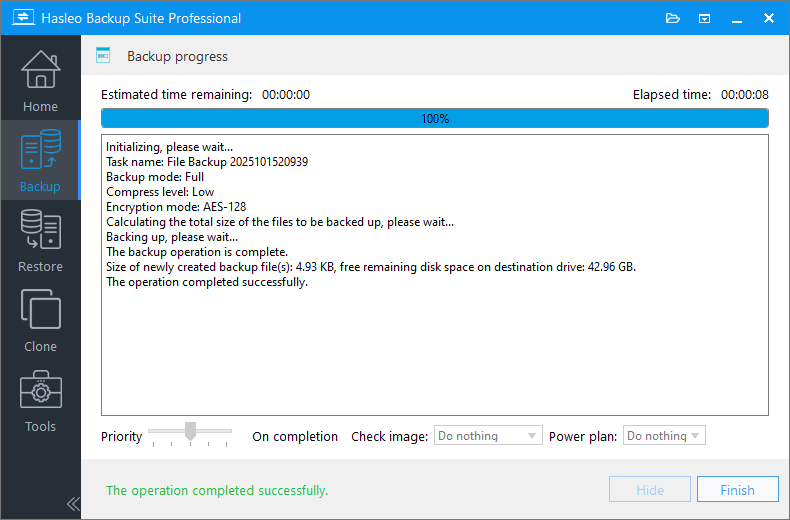Click the 'Backing up, please wait...' log line
This screenshot has height=520, width=790.
[x=172, y=237]
